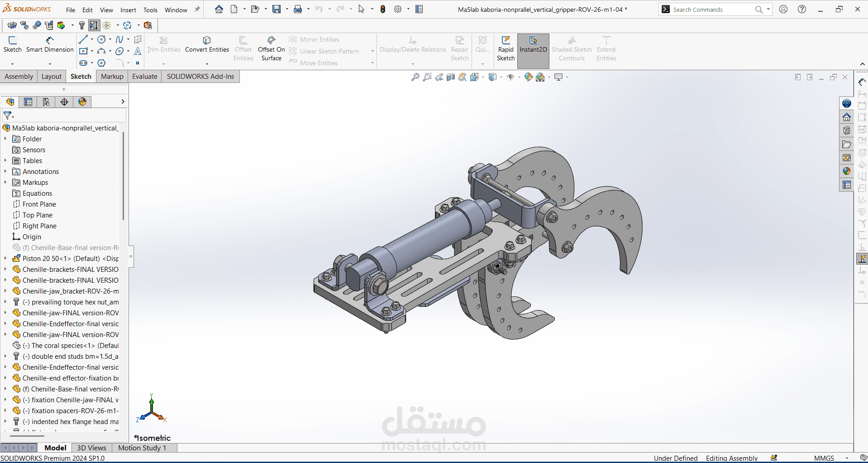Select the Equations tree item
The width and height of the screenshot is (868, 463).
[x=37, y=193]
